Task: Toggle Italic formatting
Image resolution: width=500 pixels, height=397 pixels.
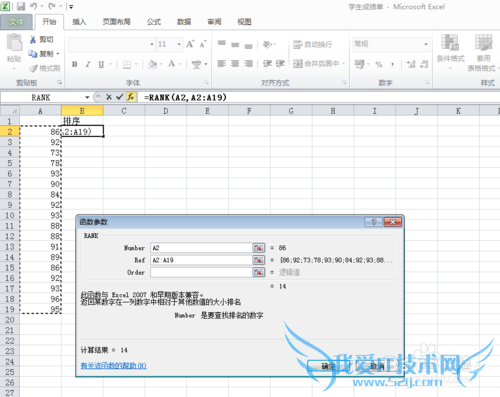Action: click(88, 64)
